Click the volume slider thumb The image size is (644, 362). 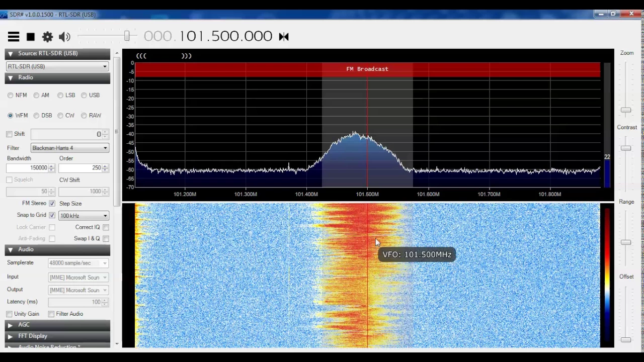click(127, 36)
